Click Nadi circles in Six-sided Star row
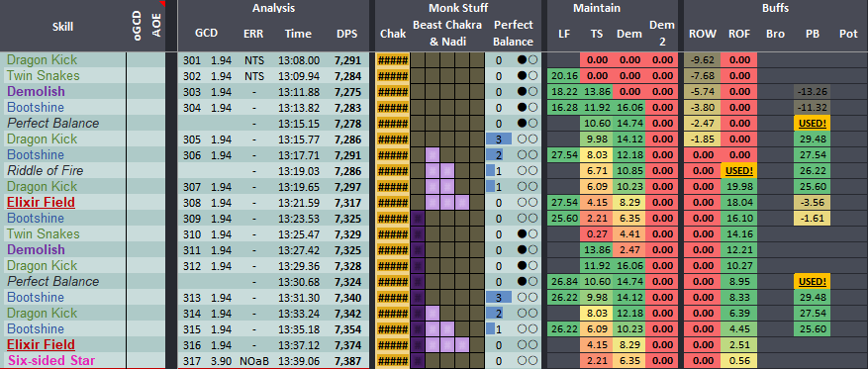The width and height of the screenshot is (868, 369). [529, 361]
